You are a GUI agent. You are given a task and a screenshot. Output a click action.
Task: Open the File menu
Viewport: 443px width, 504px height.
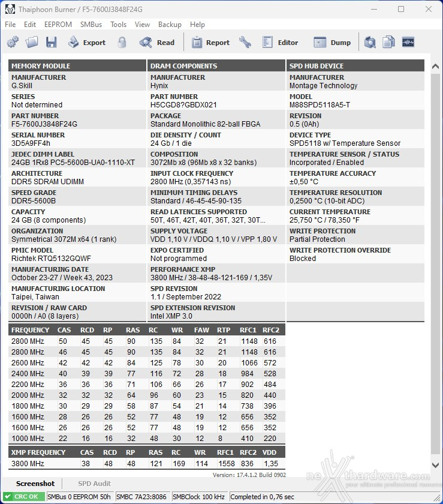tap(10, 25)
